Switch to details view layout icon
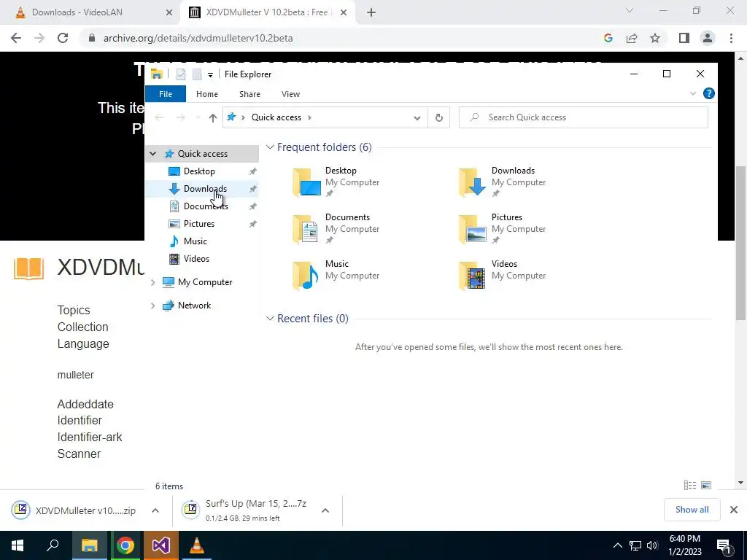 click(x=690, y=485)
